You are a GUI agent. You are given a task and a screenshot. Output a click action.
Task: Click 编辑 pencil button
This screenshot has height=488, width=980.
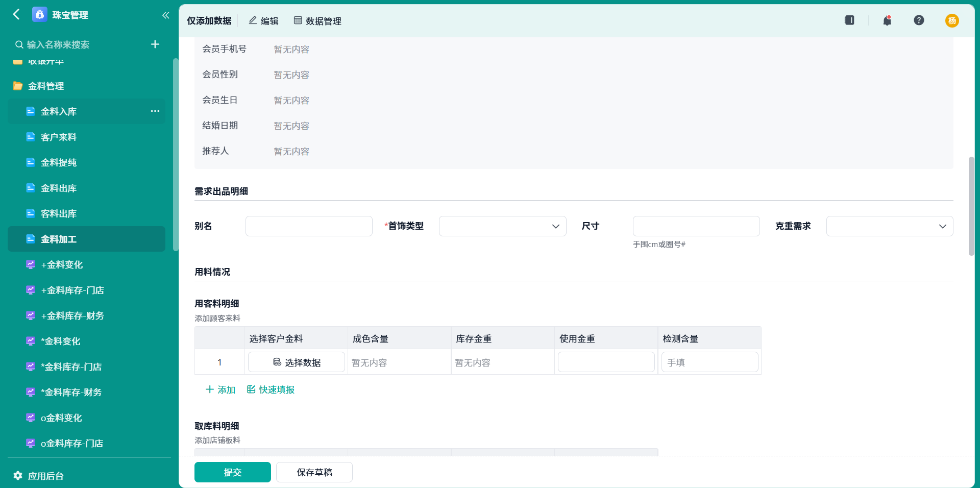pos(263,20)
